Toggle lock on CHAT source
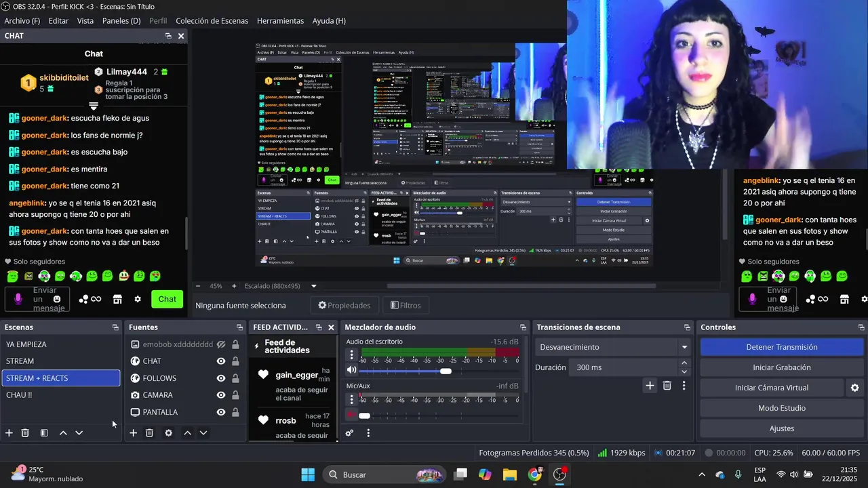The image size is (868, 488). tap(235, 361)
